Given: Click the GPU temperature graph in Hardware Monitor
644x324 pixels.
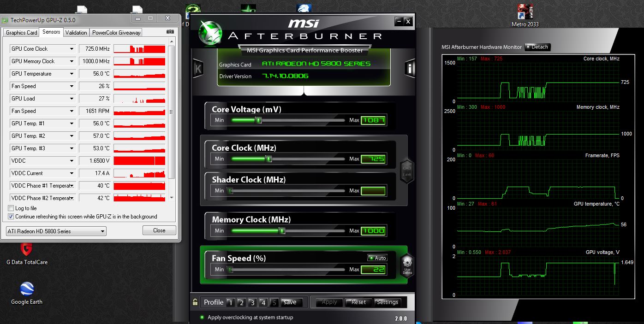Looking at the screenshot, I should (537, 227).
